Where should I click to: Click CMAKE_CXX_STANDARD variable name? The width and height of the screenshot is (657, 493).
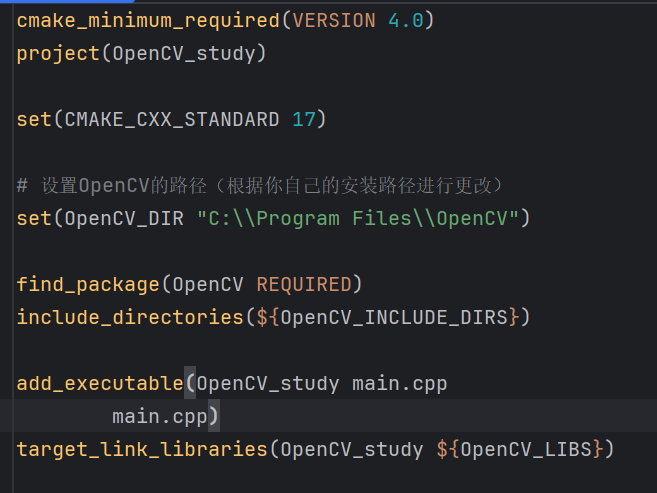tap(172, 120)
